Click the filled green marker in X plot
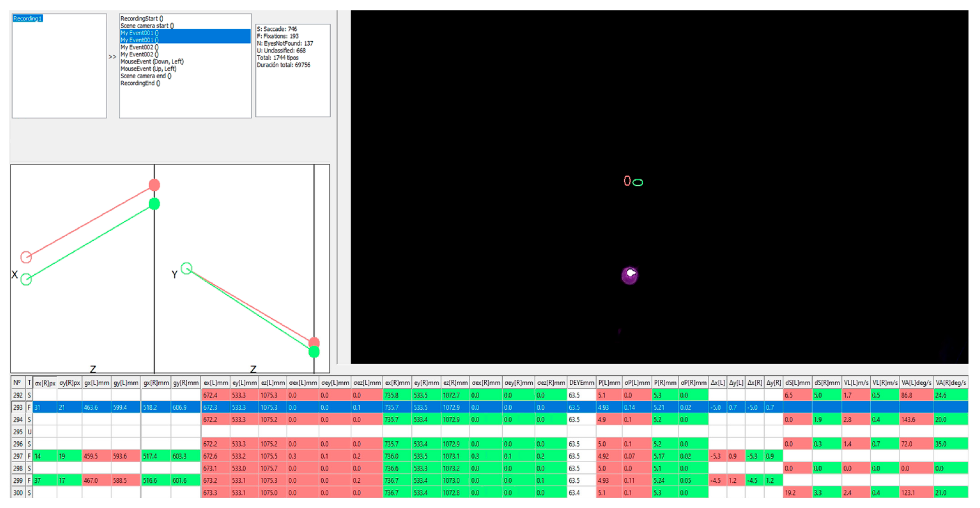Screen dimensions: 980x508 click(x=154, y=204)
